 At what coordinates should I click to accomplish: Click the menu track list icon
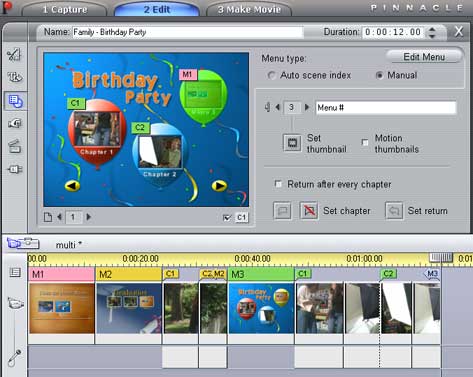(15, 273)
